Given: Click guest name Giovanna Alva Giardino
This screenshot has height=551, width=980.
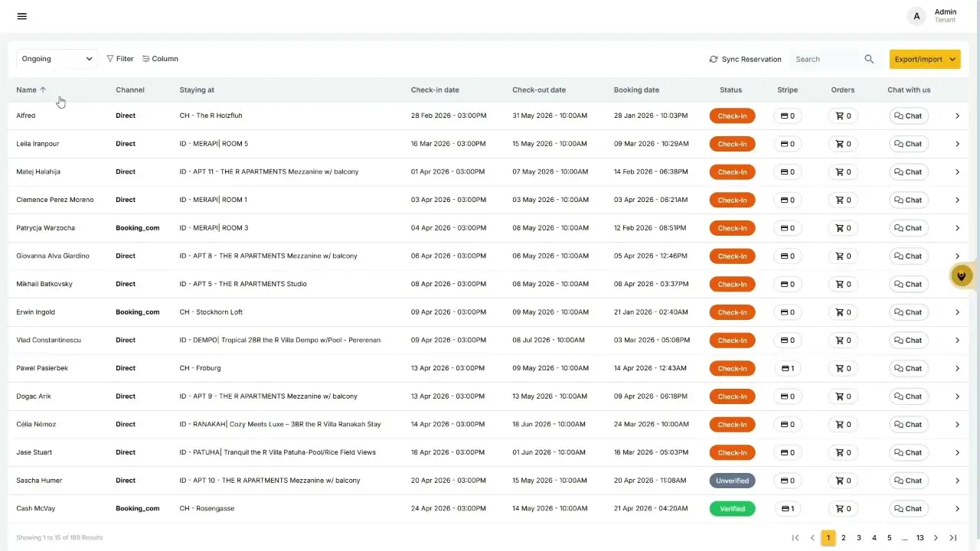Looking at the screenshot, I should click(x=53, y=256).
